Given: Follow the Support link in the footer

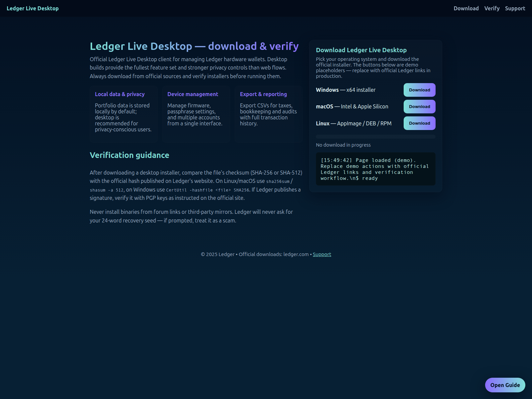Looking at the screenshot, I should coord(322,254).
